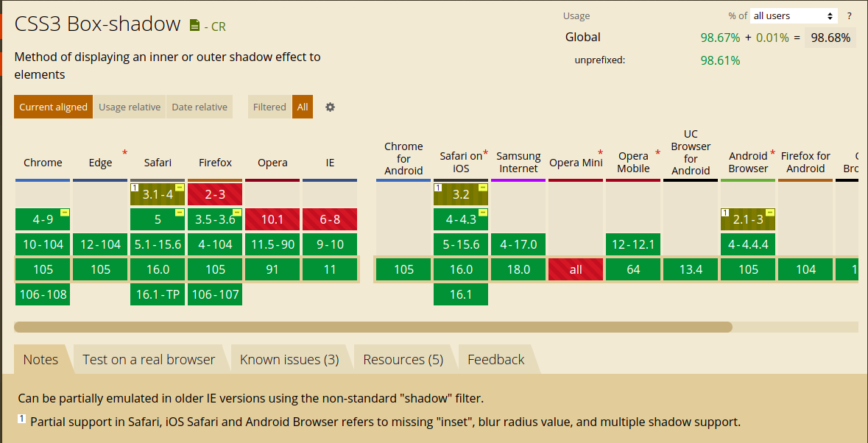Open the settings gear icon
868x443 pixels.
[x=330, y=107]
